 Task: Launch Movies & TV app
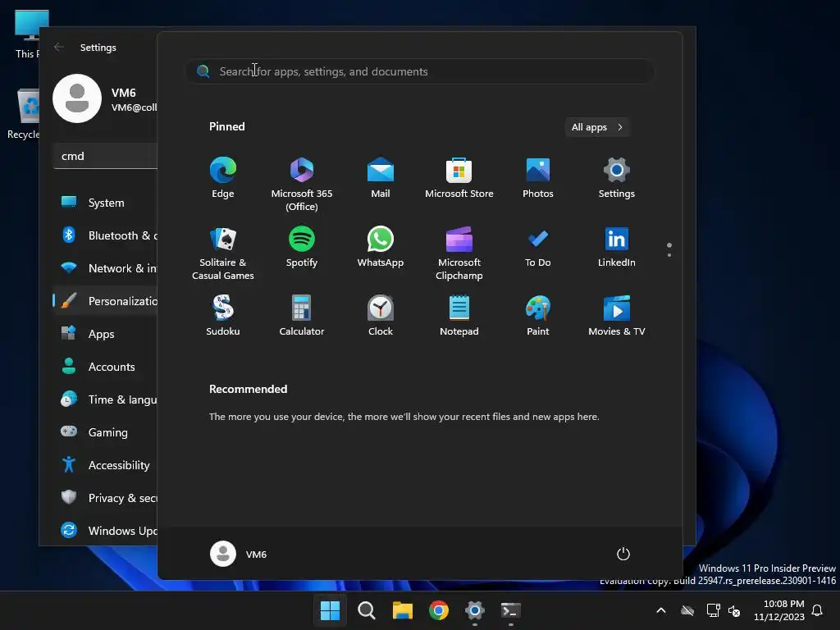tap(617, 316)
